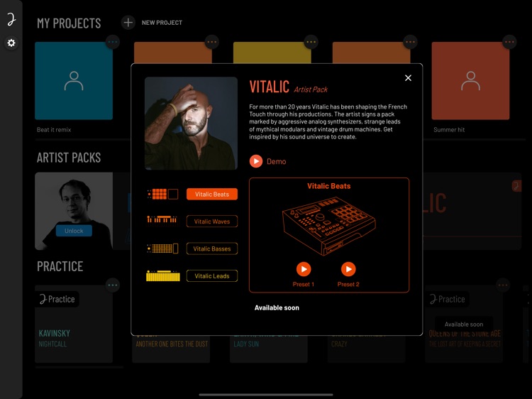Click the plus icon for New Project
Screen dimensions: 532x399
tap(128, 23)
